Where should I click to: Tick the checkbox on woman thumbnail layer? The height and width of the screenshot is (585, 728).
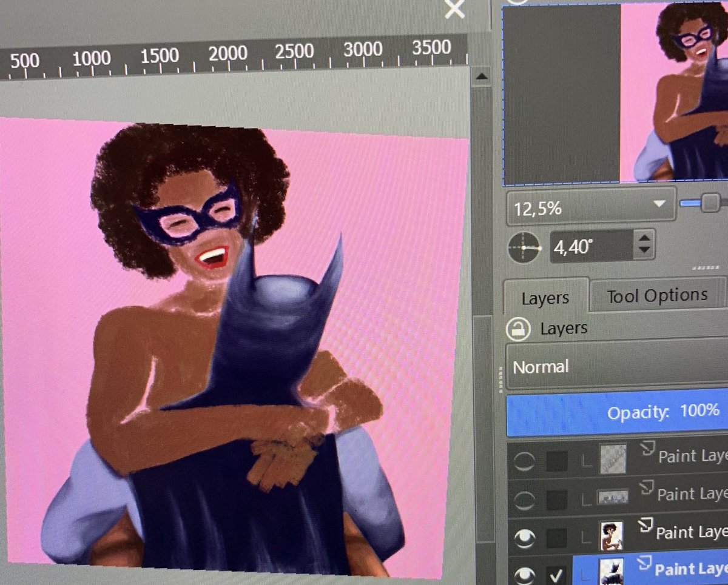[557, 537]
